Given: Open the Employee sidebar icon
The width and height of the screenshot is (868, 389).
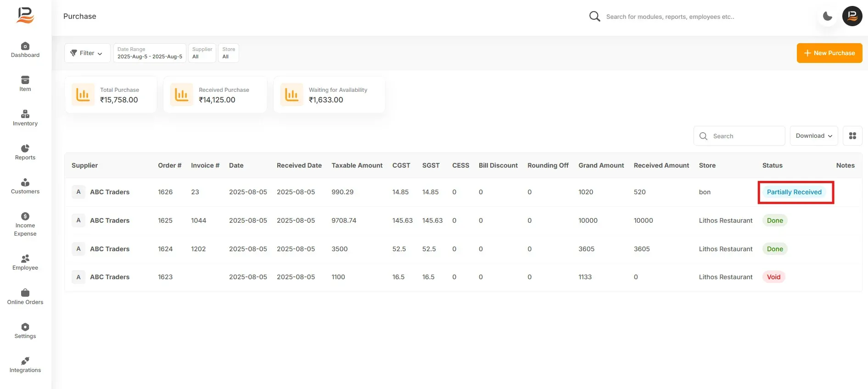Looking at the screenshot, I should (25, 259).
